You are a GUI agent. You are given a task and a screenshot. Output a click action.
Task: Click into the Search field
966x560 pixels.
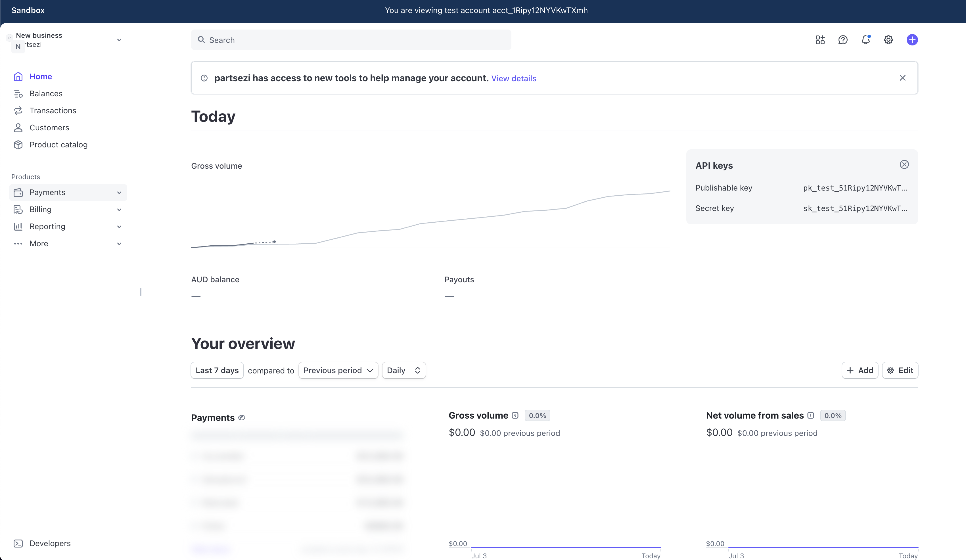(351, 40)
